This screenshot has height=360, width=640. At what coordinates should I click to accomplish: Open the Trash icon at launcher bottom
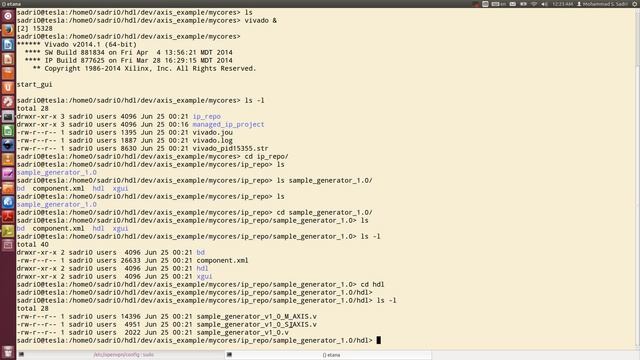click(x=8, y=351)
